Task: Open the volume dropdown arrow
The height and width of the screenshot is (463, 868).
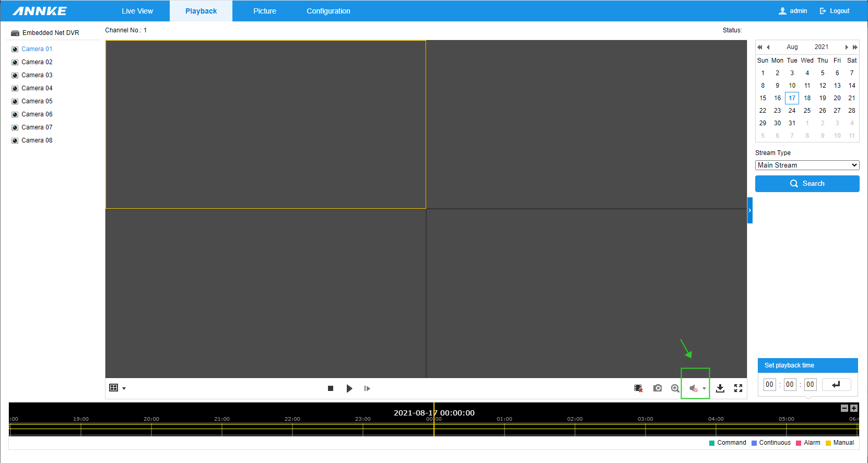Action: point(704,388)
